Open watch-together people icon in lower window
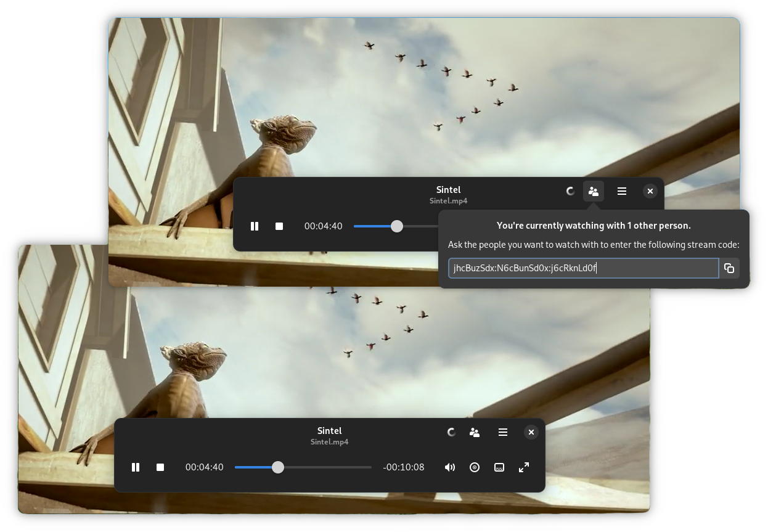The image size is (768, 532). tap(475, 432)
